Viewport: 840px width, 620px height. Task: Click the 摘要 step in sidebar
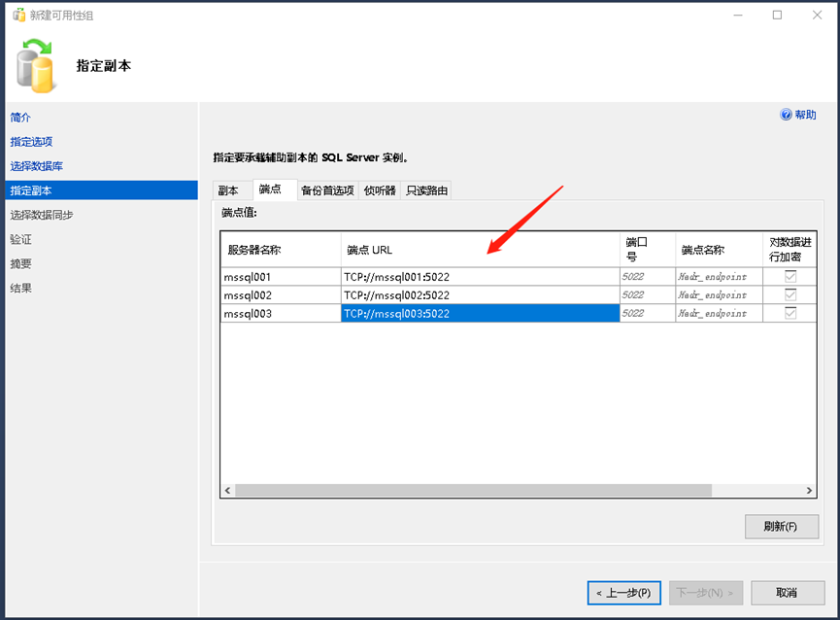[20, 263]
